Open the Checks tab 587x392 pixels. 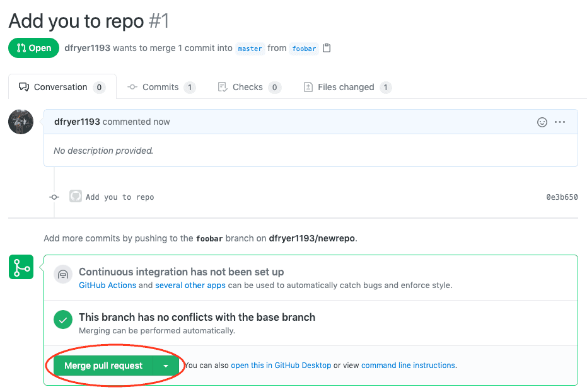click(247, 87)
